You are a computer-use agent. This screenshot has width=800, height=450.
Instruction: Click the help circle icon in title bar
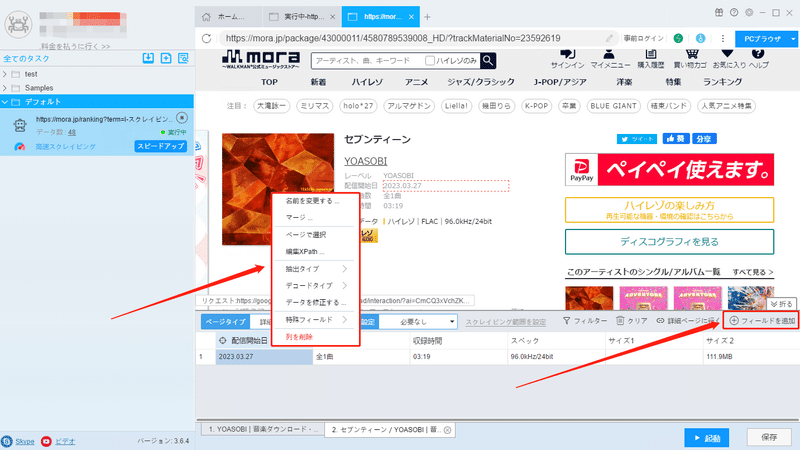pyautogui.click(x=734, y=12)
